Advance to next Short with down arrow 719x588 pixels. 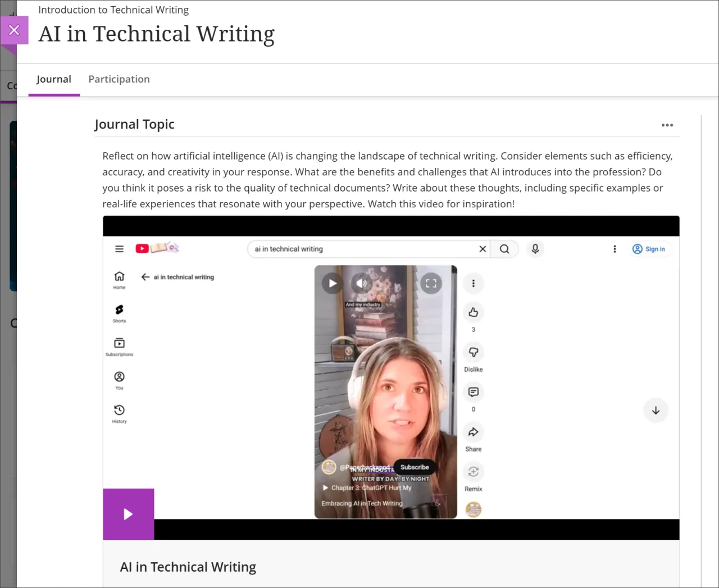tap(656, 411)
